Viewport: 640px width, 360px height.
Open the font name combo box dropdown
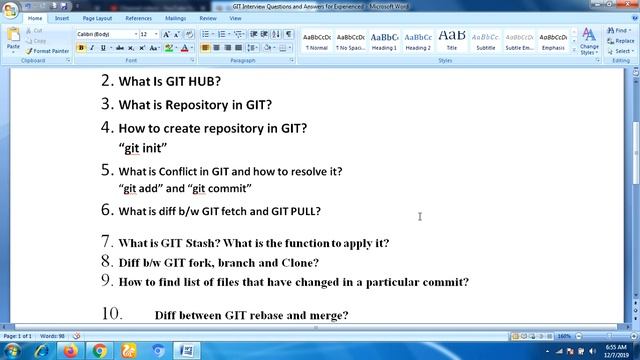click(x=136, y=35)
